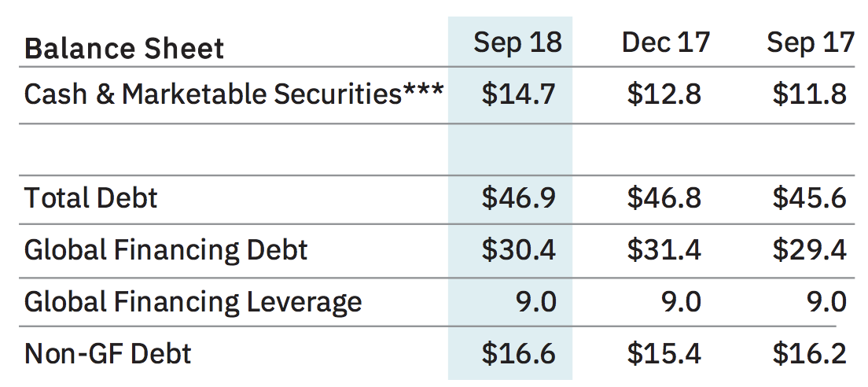Click the $46.8 total debt value
The width and height of the screenshot is (868, 387).
tap(664, 198)
